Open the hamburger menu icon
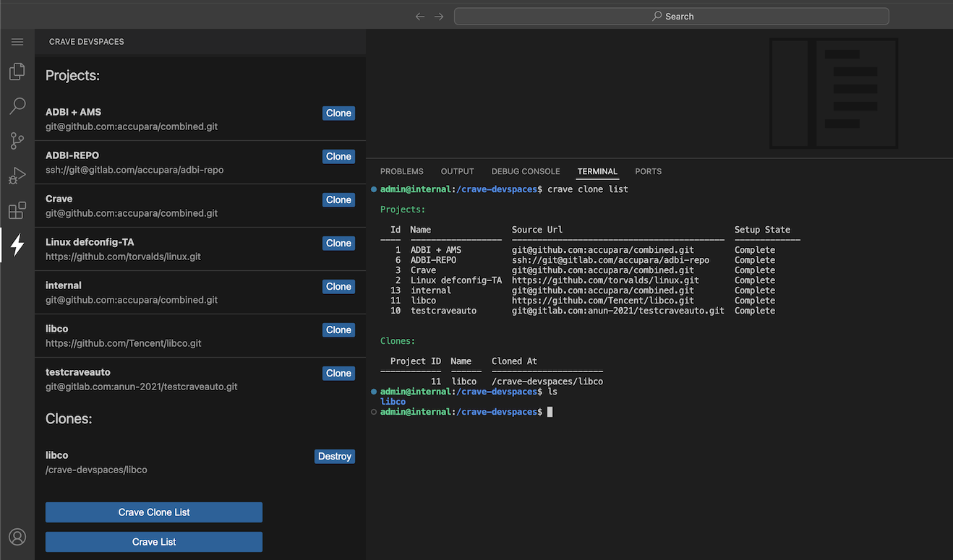Screen dimensions: 953x560 (17, 42)
